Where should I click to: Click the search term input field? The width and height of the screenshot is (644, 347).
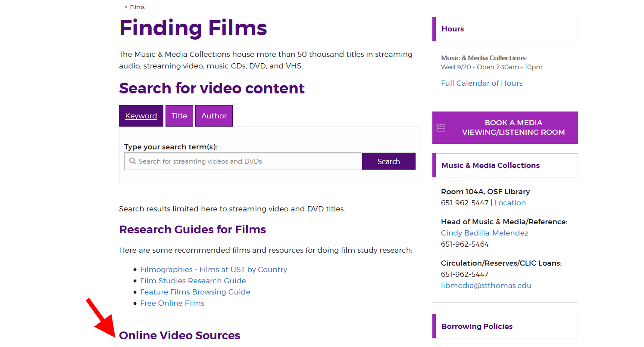tap(243, 161)
